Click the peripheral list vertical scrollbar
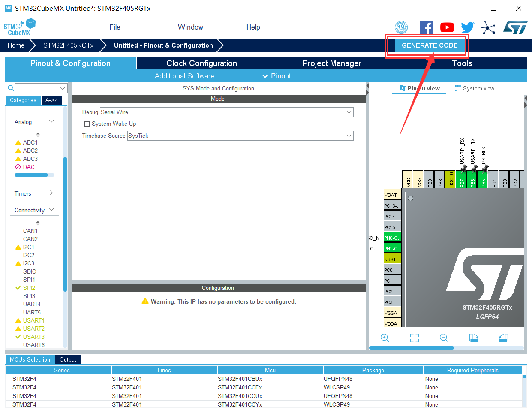Image resolution: width=532 pixels, height=413 pixels. 65,224
